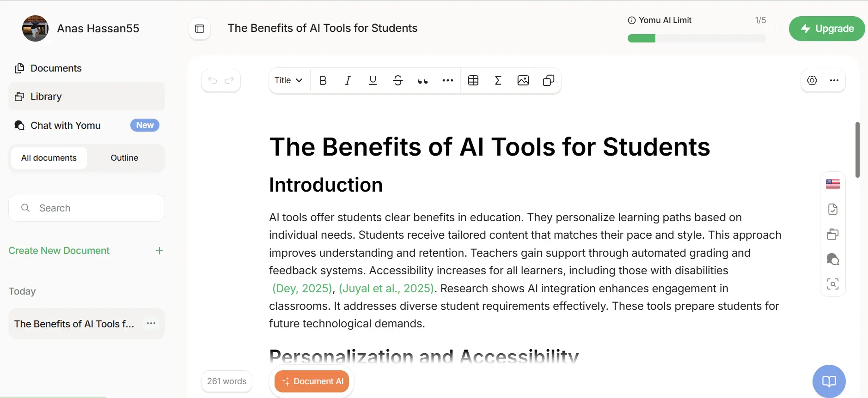The height and width of the screenshot is (398, 868).
Task: Open the library icon in the right rail
Action: click(x=833, y=234)
